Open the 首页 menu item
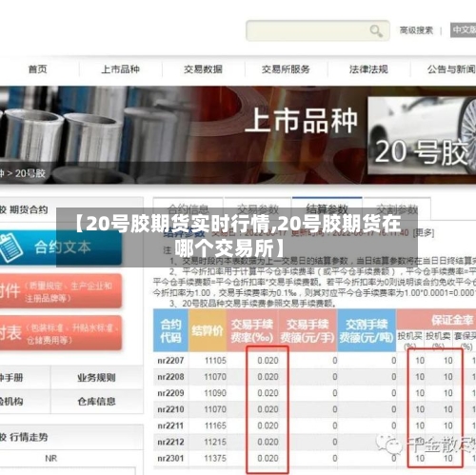 (x=38, y=69)
